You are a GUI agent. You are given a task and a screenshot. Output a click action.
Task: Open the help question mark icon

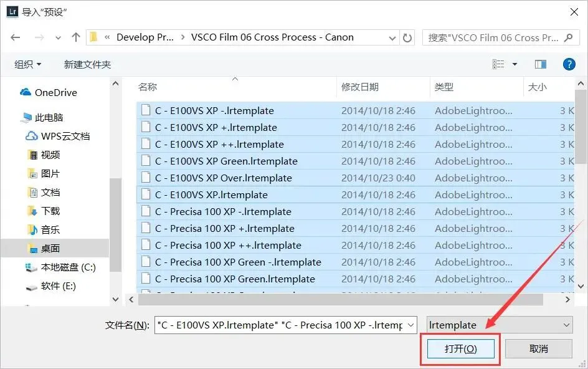[x=569, y=64]
